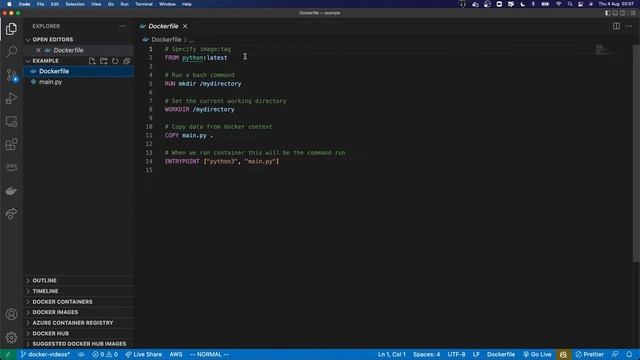Image resolution: width=640 pixels, height=360 pixels.
Task: Click the editor vertical scrollbar
Action: click(x=636, y=153)
